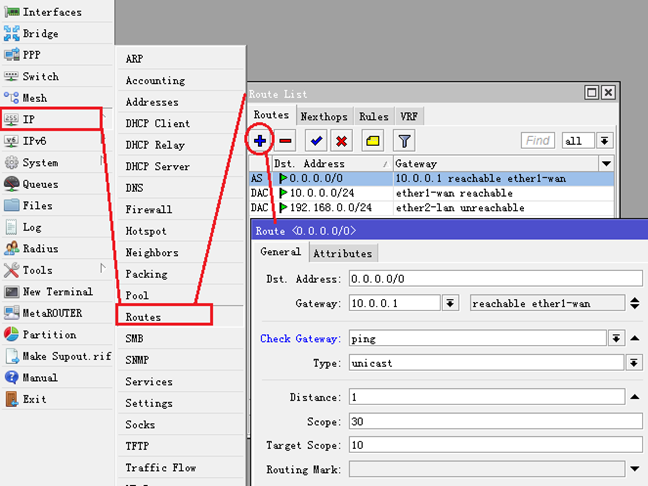Expand the Routing Mark field arrow
648x486 pixels.
point(634,469)
